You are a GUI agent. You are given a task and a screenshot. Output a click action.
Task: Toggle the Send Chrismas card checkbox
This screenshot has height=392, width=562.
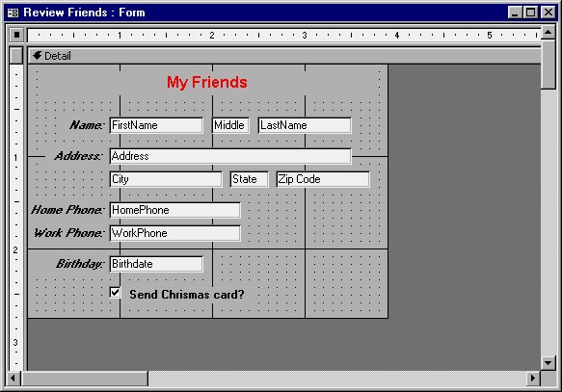pyautogui.click(x=115, y=293)
